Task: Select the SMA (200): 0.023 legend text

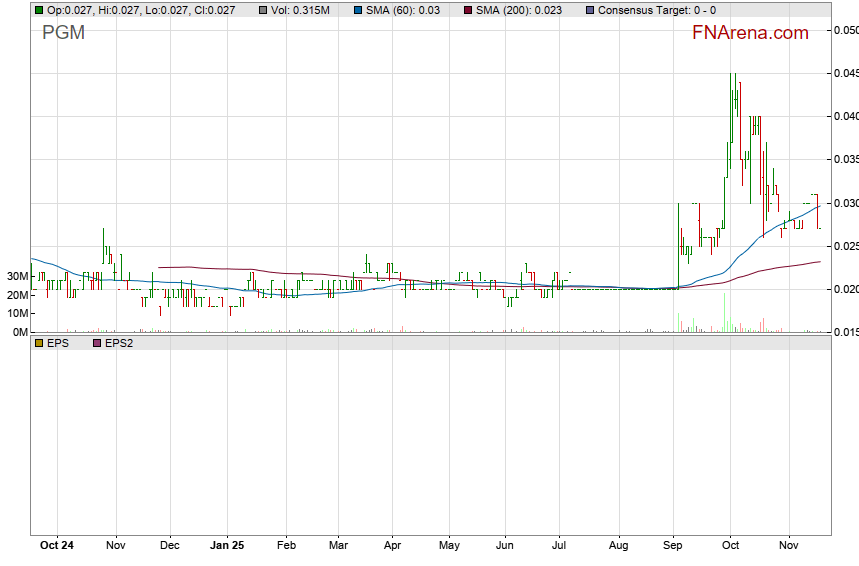Action: click(518, 10)
